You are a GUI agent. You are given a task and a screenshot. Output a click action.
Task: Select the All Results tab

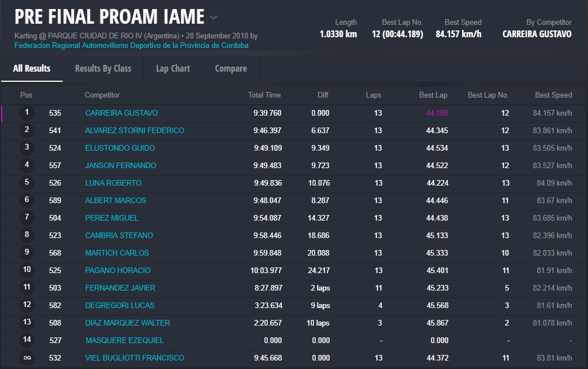32,68
